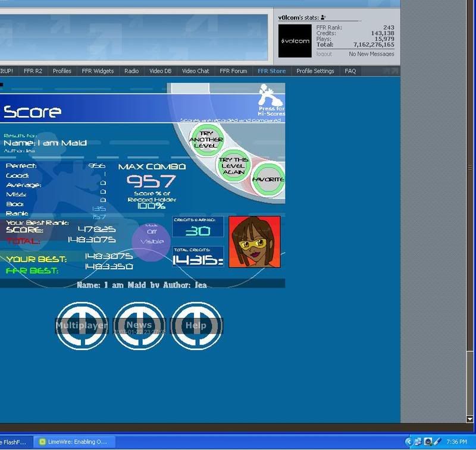Open the Help circular button
This screenshot has height=450, width=476.
[x=196, y=326]
